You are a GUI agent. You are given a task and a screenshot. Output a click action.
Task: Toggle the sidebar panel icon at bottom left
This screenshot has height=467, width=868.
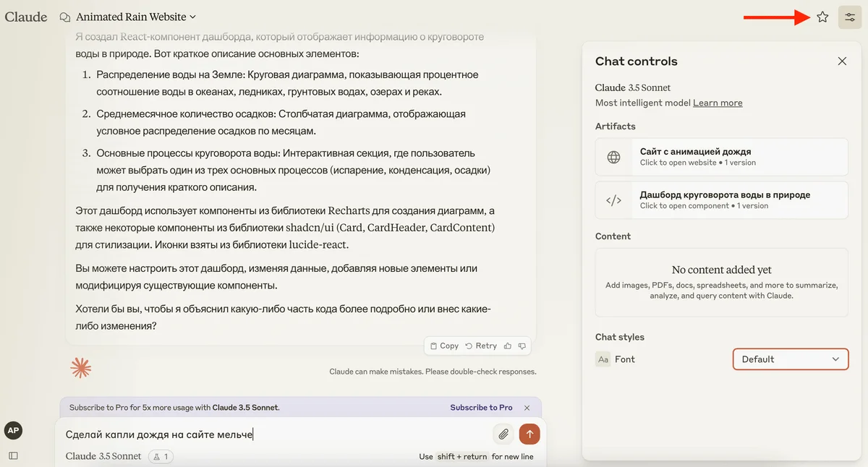[x=13, y=455]
